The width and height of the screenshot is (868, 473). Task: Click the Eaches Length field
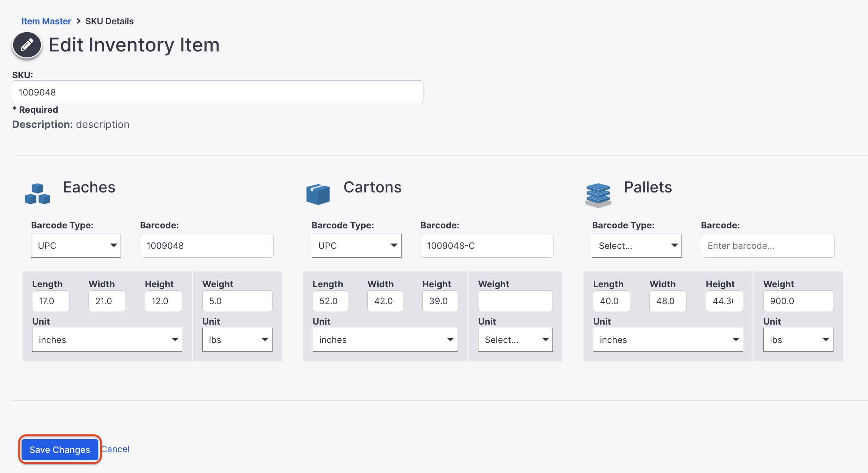pos(51,301)
